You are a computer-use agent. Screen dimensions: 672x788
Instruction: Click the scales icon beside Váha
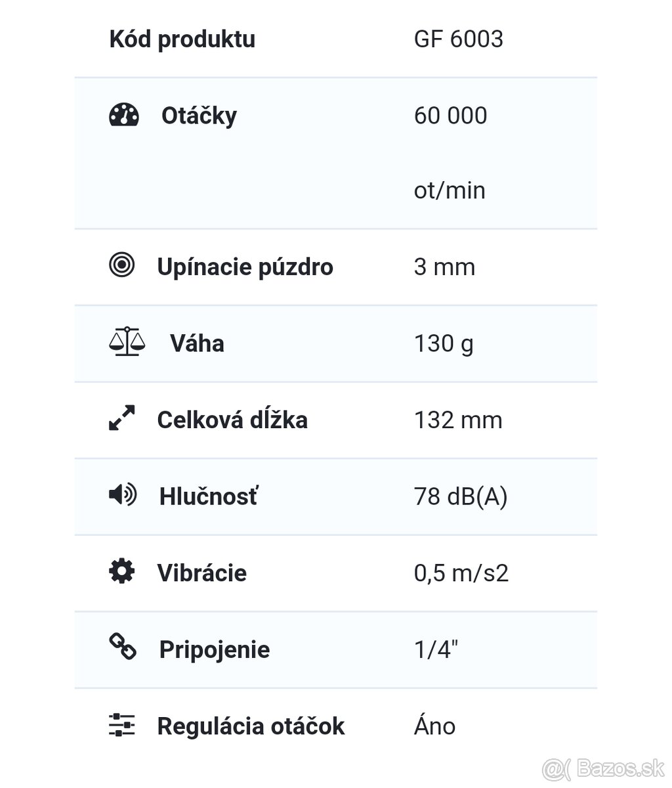[x=126, y=342]
